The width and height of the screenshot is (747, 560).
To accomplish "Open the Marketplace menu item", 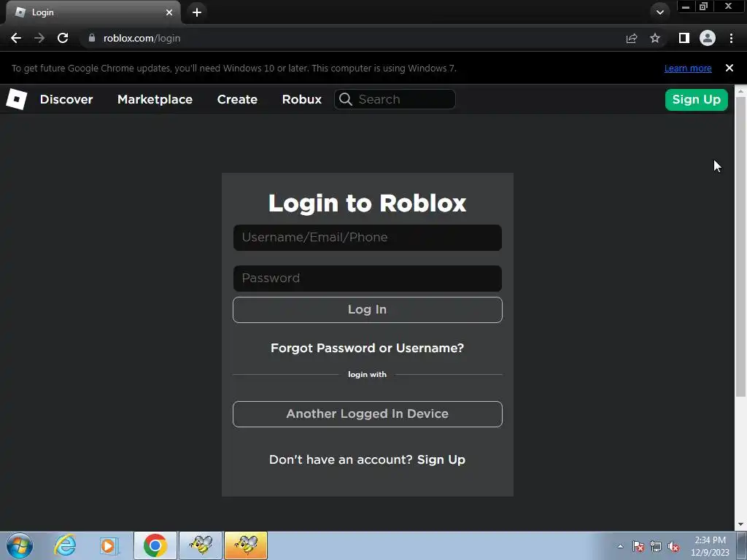I will pyautogui.click(x=155, y=99).
